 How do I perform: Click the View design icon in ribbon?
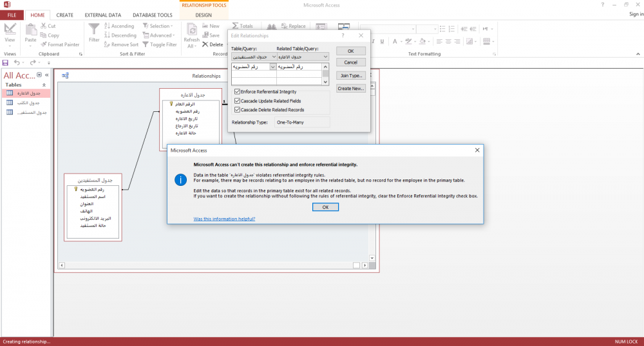coord(10,29)
